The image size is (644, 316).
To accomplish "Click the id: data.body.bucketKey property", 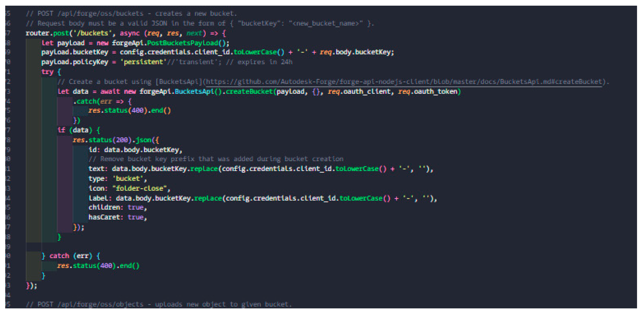I will click(135, 150).
